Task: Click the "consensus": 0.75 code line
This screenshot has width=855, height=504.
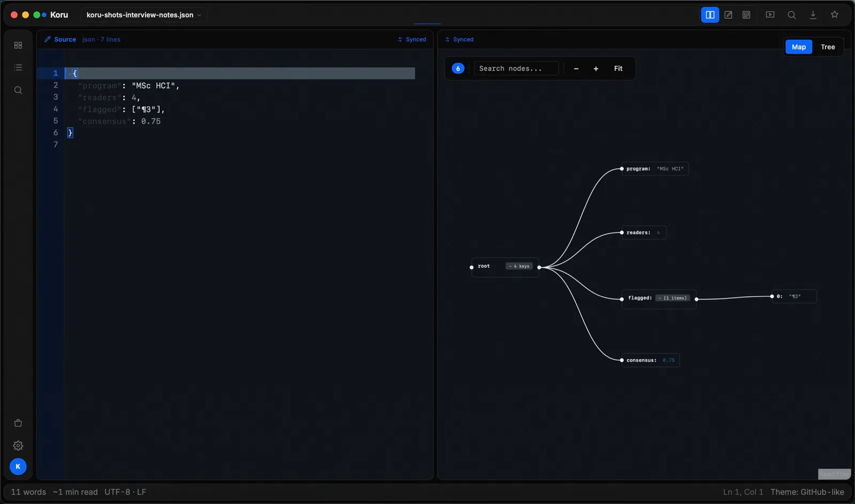Action: tap(119, 121)
